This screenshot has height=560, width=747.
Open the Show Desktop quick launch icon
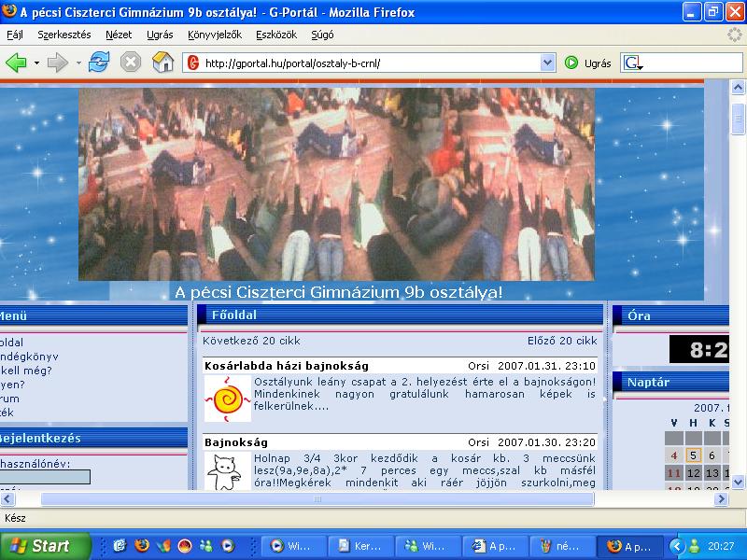coord(120,546)
